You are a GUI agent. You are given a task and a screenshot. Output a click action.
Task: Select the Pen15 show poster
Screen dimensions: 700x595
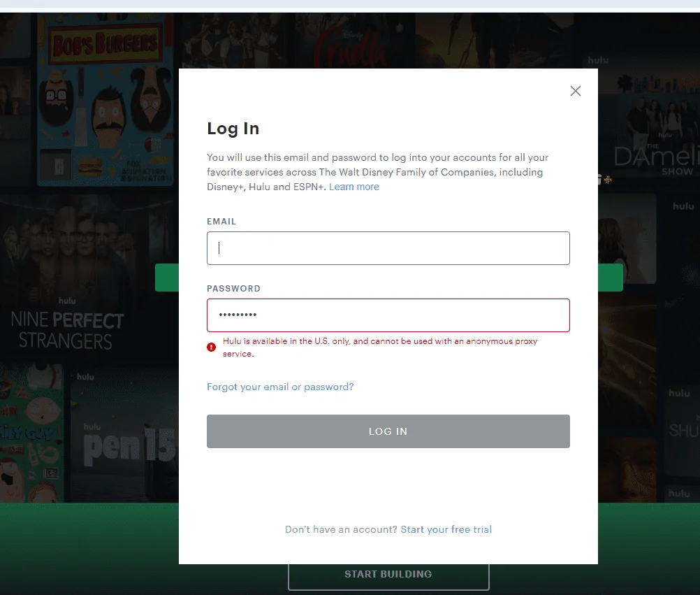(125, 433)
